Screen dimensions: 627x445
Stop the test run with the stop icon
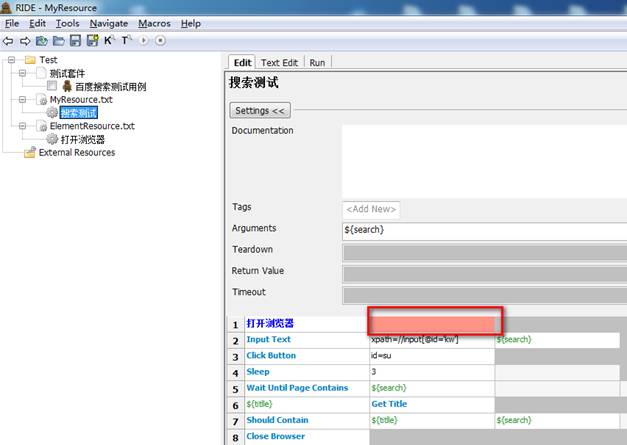[160, 40]
